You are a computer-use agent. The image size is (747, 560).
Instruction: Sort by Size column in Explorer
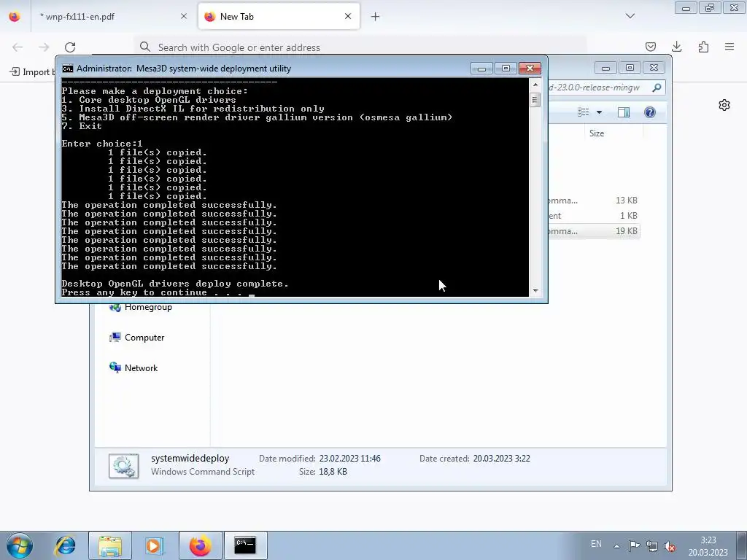point(597,133)
